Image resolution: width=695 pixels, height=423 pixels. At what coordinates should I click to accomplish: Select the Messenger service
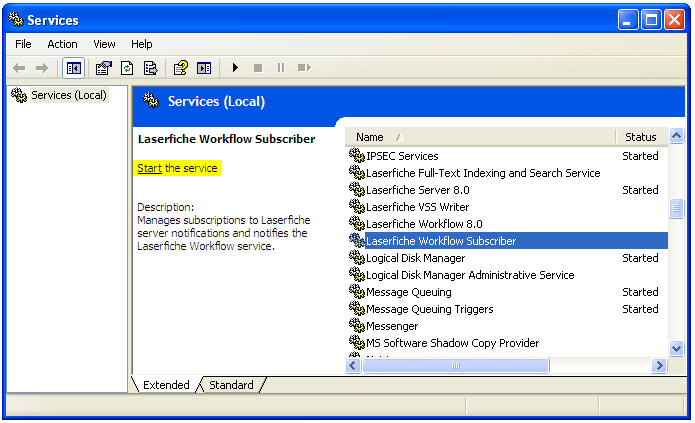tap(507, 326)
